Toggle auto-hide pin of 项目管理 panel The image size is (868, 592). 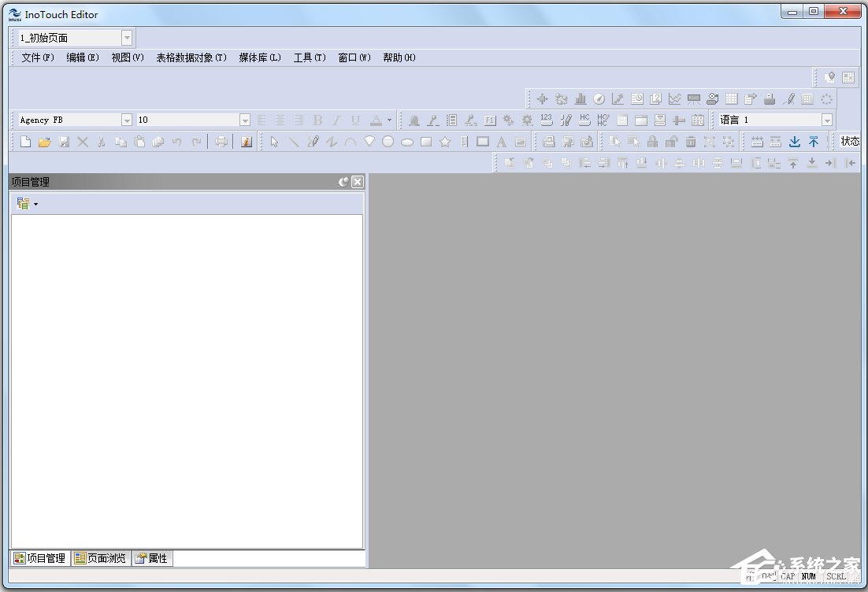pos(343,182)
